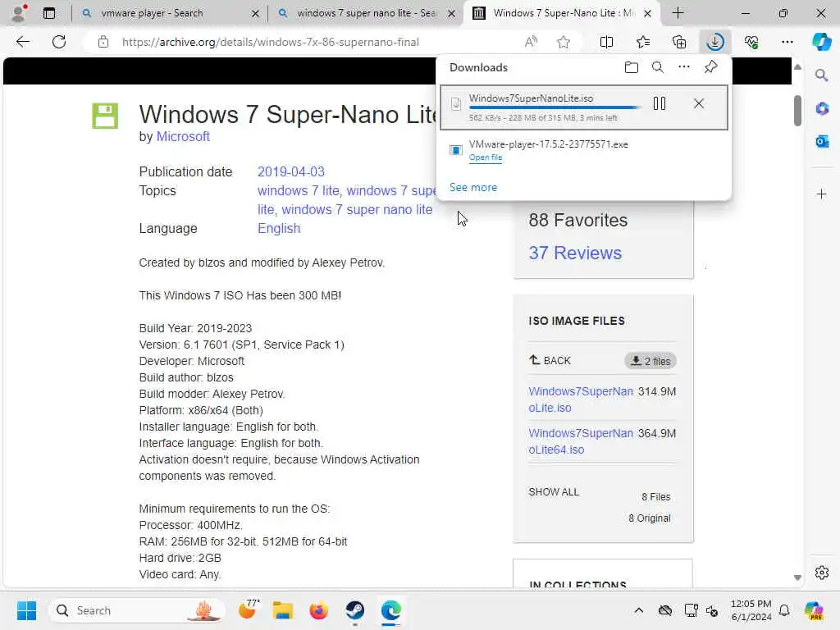Image resolution: width=840 pixels, height=630 pixels.
Task: Click the page vertical scrollbar thumb
Action: [797, 111]
